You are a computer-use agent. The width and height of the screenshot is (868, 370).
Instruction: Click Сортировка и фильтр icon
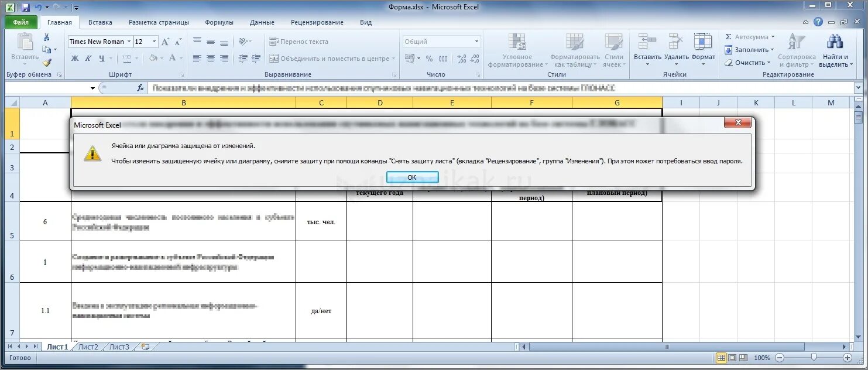[797, 42]
